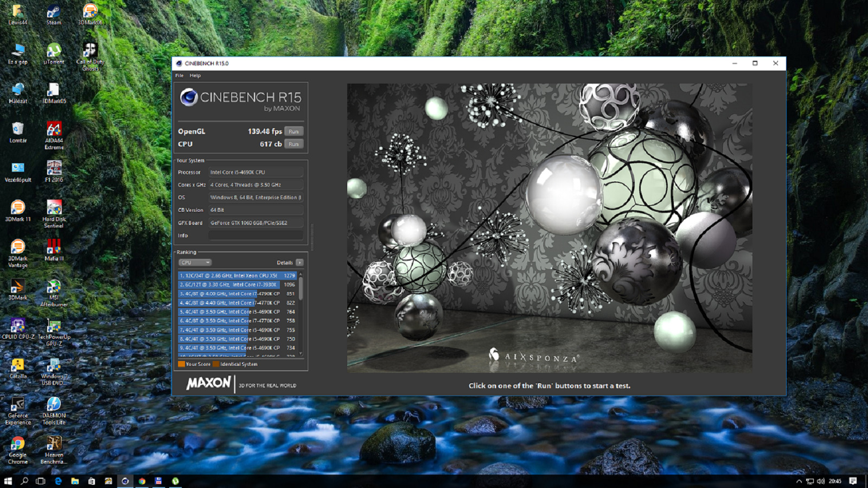Click the Processor field Intel Core i5-4690K
The width and height of the screenshot is (868, 488).
coord(256,172)
